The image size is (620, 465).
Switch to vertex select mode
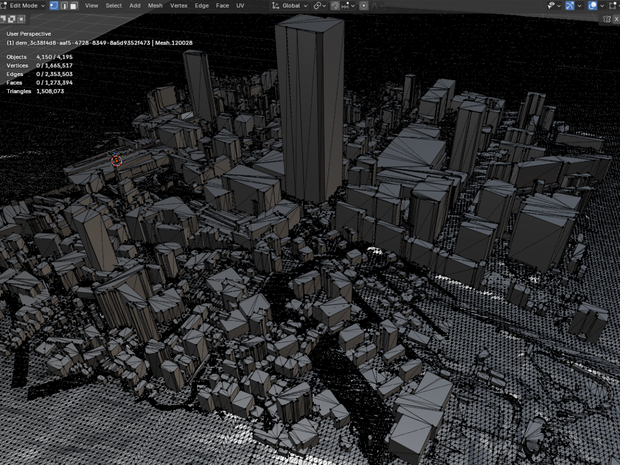(x=54, y=6)
